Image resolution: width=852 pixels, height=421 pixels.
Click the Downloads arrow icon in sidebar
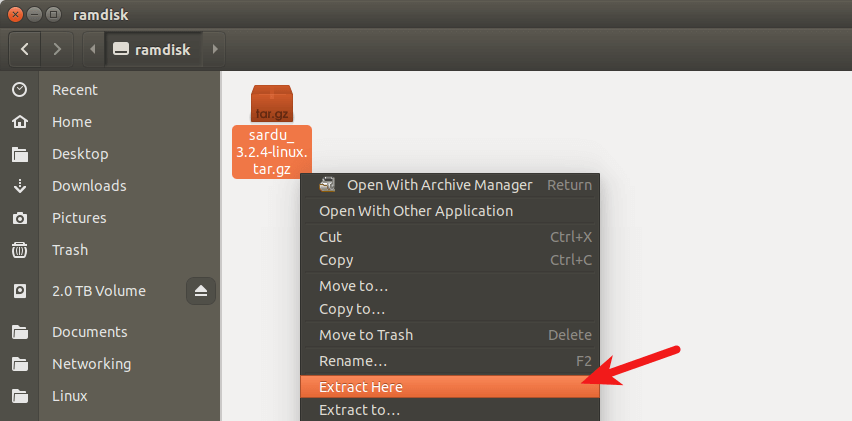(x=20, y=186)
